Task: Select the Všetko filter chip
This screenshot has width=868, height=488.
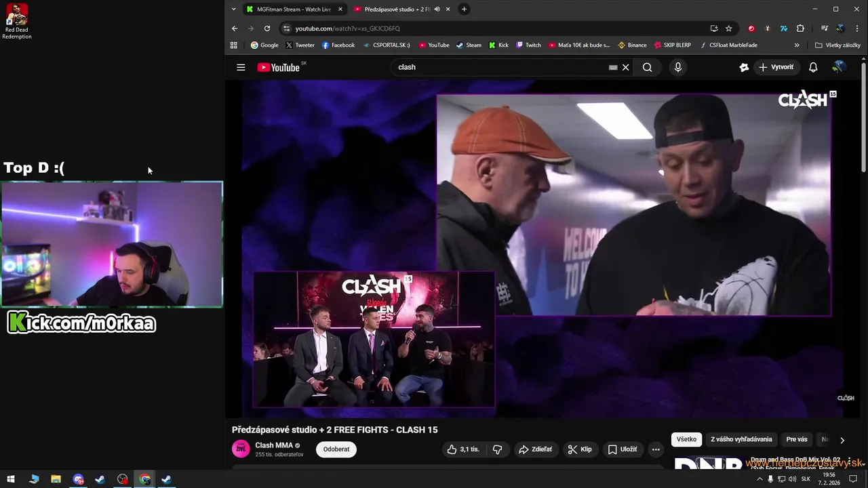Action: (x=686, y=439)
